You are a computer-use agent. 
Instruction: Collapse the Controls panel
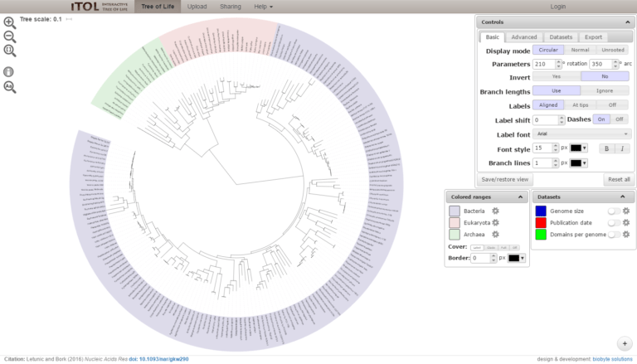[627, 22]
